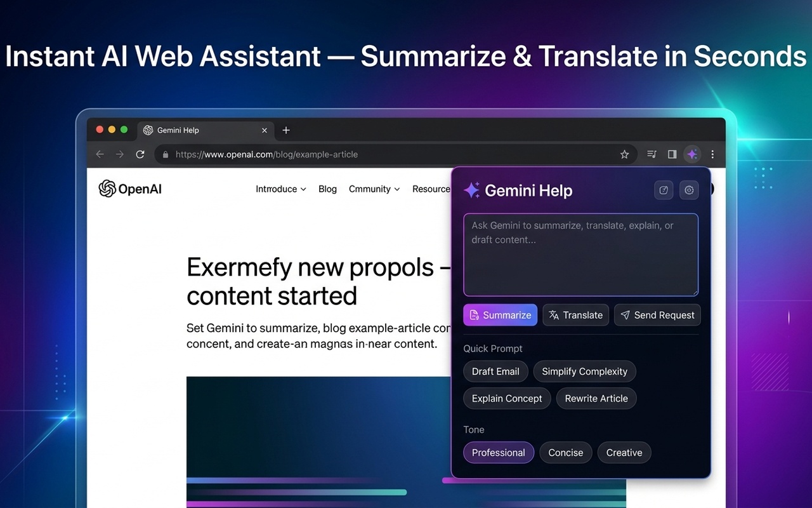Viewport: 812px width, 508px height.
Task: Click the Gemini Help panel title
Action: coord(528,190)
